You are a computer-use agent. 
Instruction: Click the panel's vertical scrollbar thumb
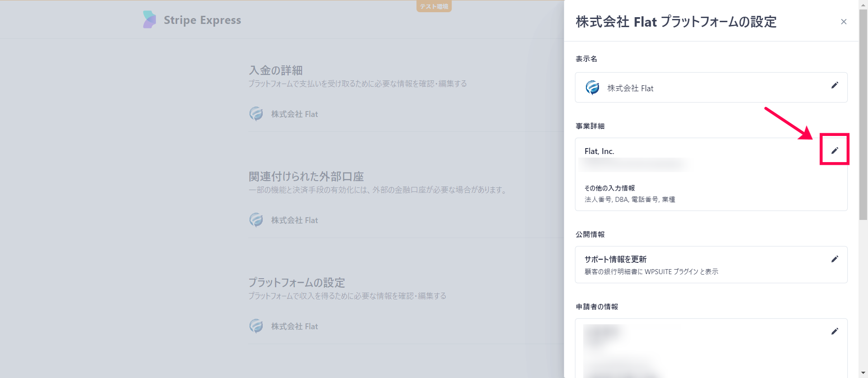[x=863, y=115]
